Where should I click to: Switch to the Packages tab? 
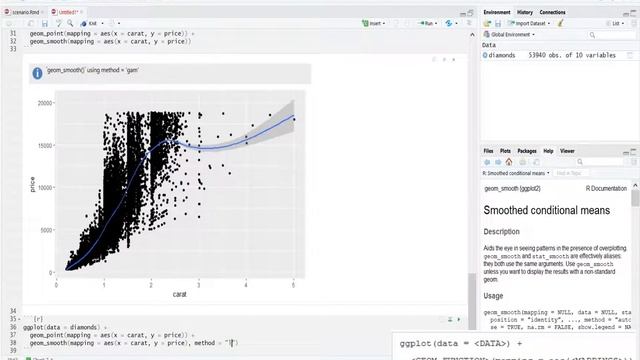tap(527, 151)
